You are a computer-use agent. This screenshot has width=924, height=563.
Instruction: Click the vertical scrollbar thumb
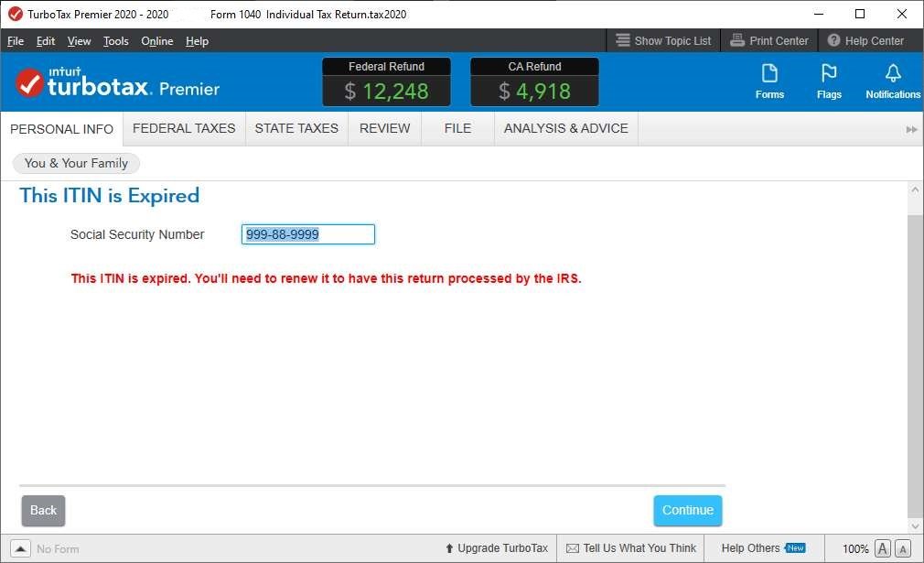click(915, 365)
